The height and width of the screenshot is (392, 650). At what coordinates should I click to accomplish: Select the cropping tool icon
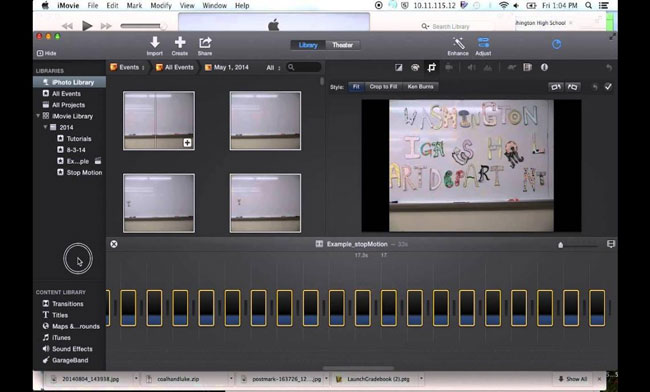pyautogui.click(x=432, y=67)
